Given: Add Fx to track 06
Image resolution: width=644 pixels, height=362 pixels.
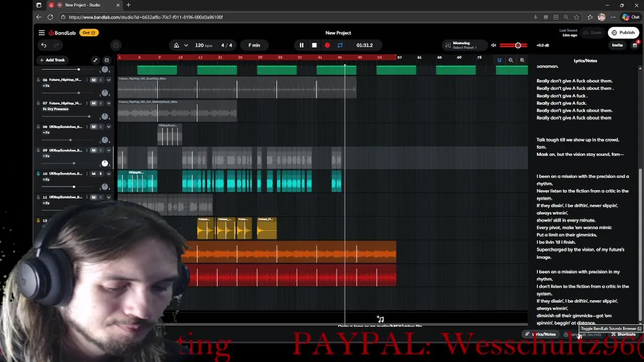Looking at the screenshot, I should [x=46, y=85].
